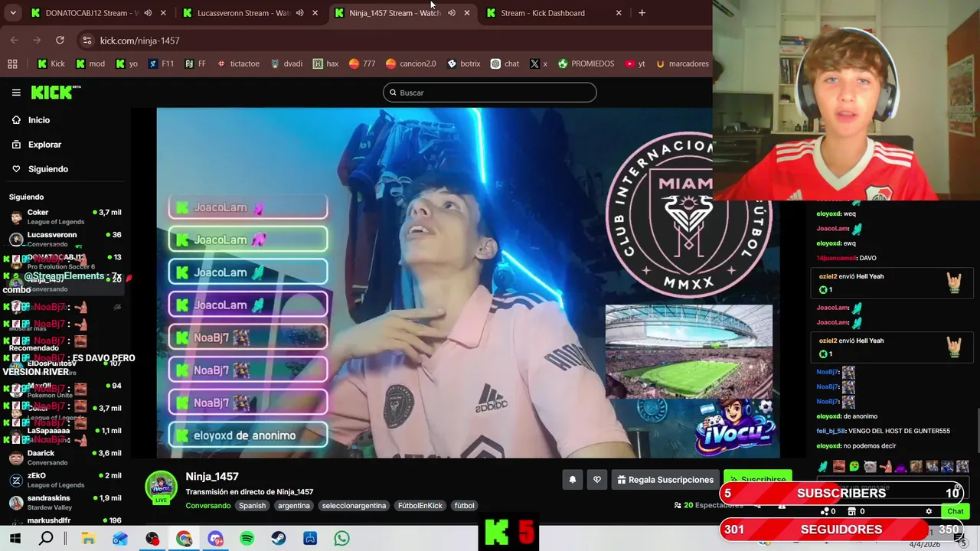The height and width of the screenshot is (551, 980).
Task: Close the Lucassveronn Stream tab
Action: (315, 13)
